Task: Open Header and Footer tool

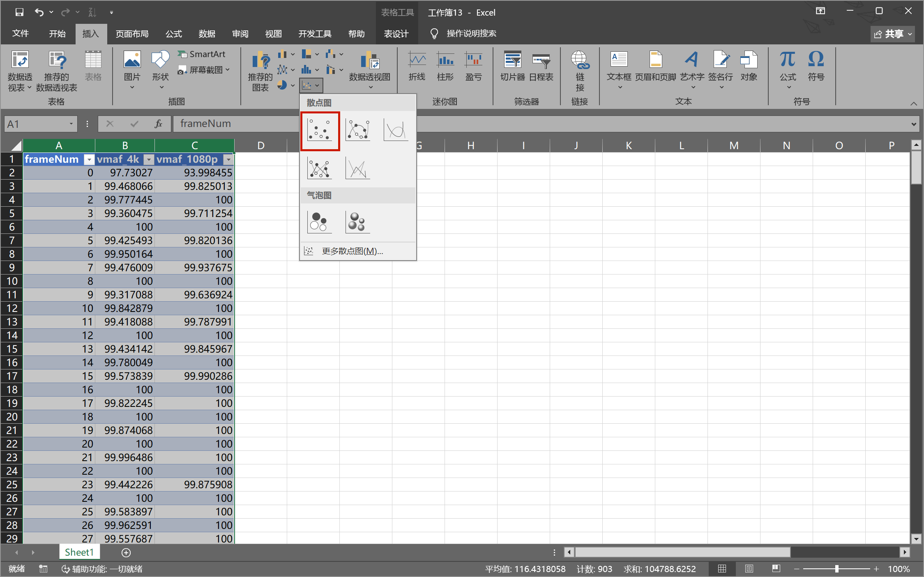Action: pyautogui.click(x=655, y=67)
